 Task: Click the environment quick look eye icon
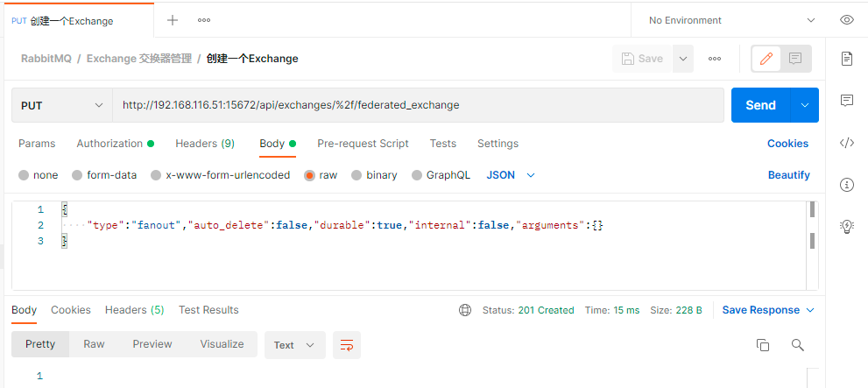coord(846,20)
